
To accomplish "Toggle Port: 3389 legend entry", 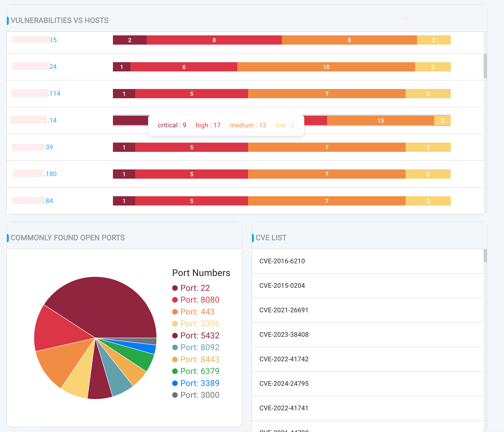I will [x=199, y=383].
